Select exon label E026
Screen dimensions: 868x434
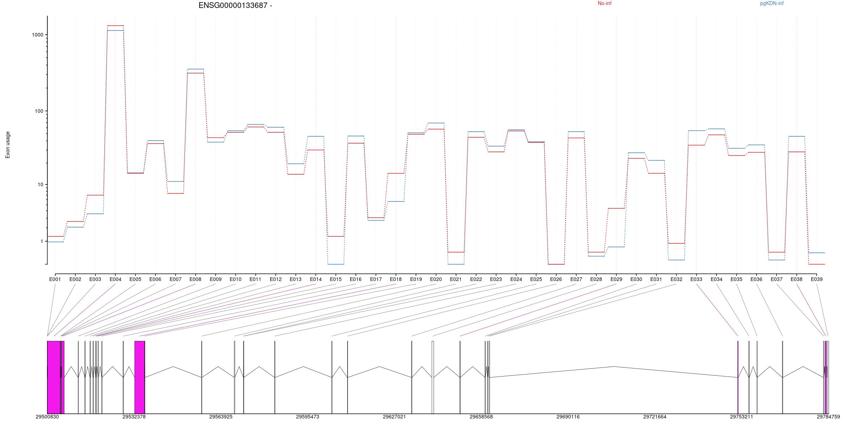pyautogui.click(x=556, y=279)
